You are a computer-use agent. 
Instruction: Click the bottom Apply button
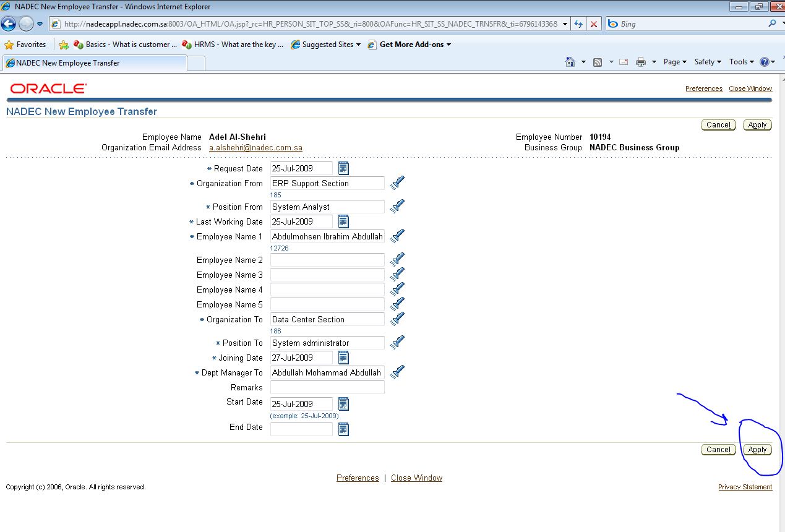click(757, 450)
